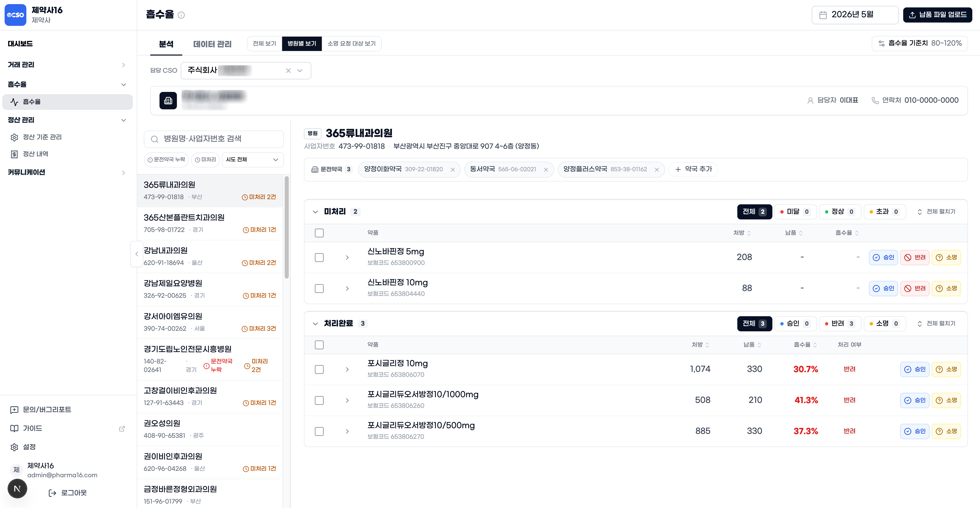
Task: Click the CSO company building icon
Action: point(168,100)
